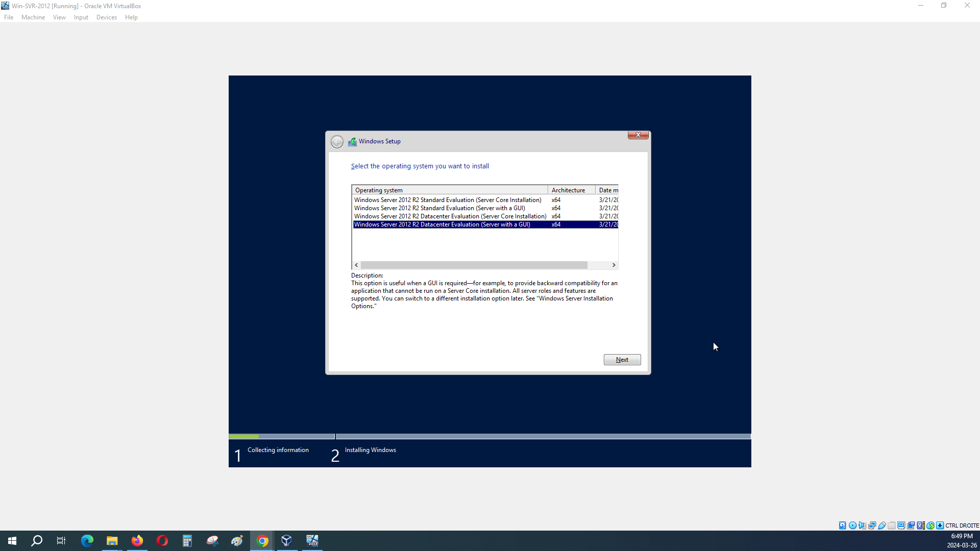
Task: Click the recording status icon
Action: (911, 525)
